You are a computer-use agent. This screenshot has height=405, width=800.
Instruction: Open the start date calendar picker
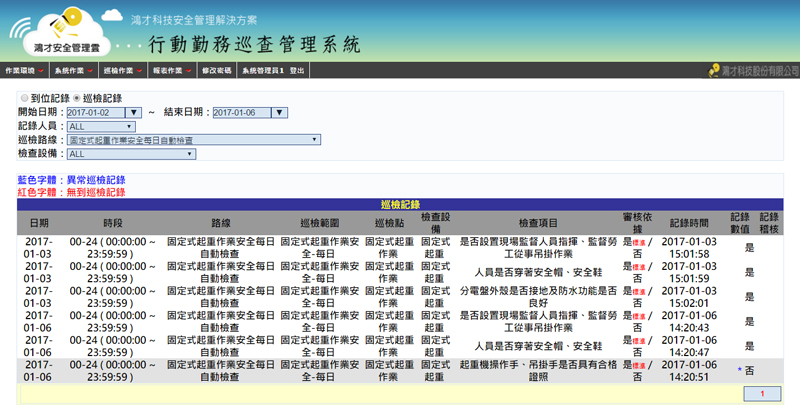[134, 113]
